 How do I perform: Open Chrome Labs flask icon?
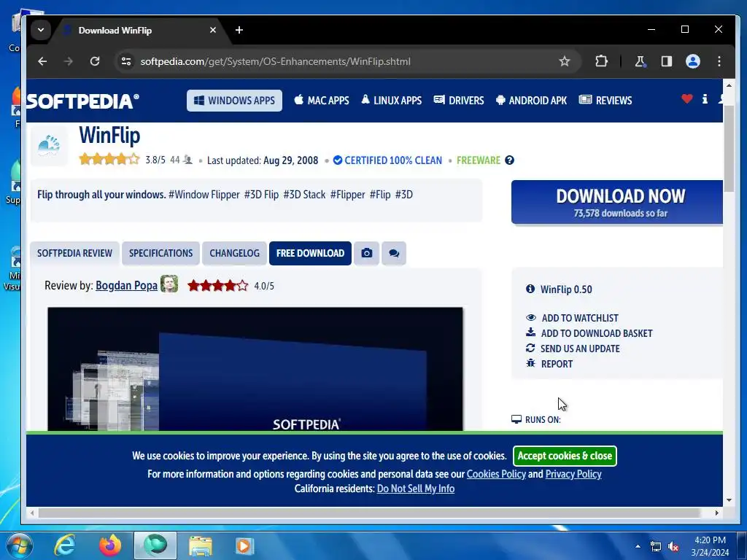click(640, 61)
